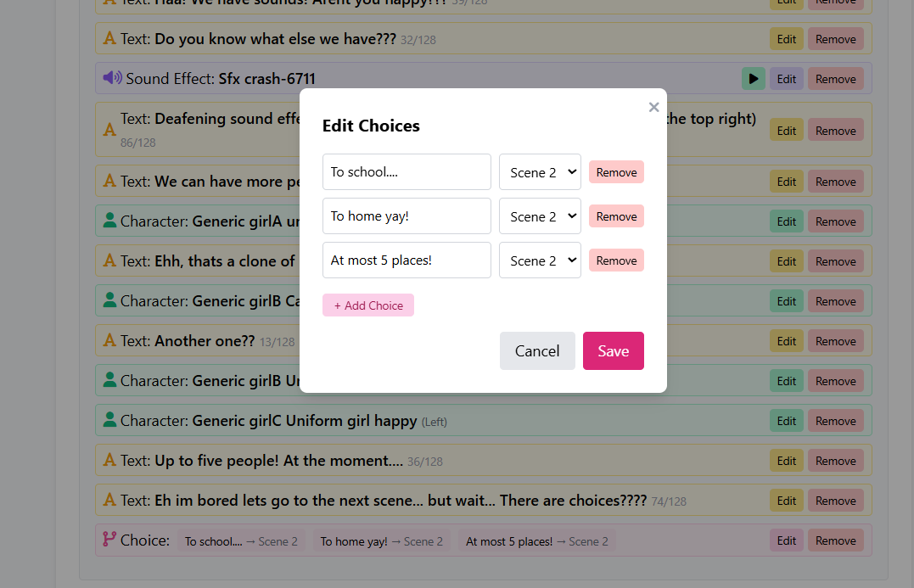The height and width of the screenshot is (588, 914).
Task: Remove the 'To home yay!' choice
Action: [616, 216]
